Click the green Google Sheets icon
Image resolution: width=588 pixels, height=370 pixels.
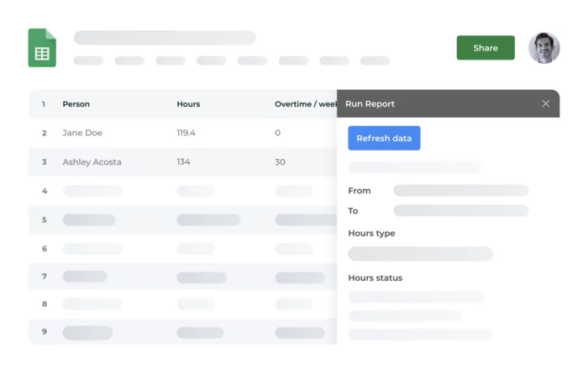[42, 48]
